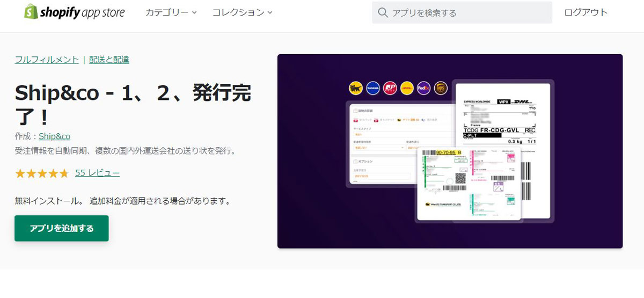Click the brown UPS carrier icon
This screenshot has height=298, width=644.
tap(441, 88)
